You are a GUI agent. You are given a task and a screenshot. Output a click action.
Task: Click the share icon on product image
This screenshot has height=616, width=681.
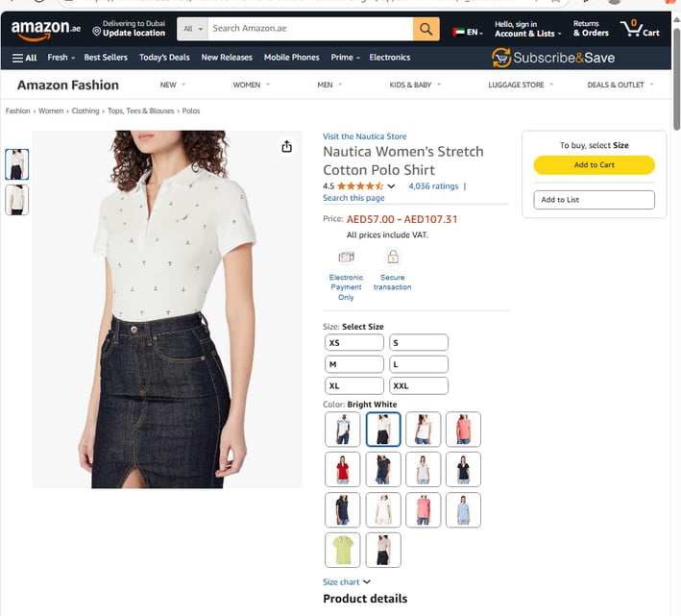[x=286, y=146]
